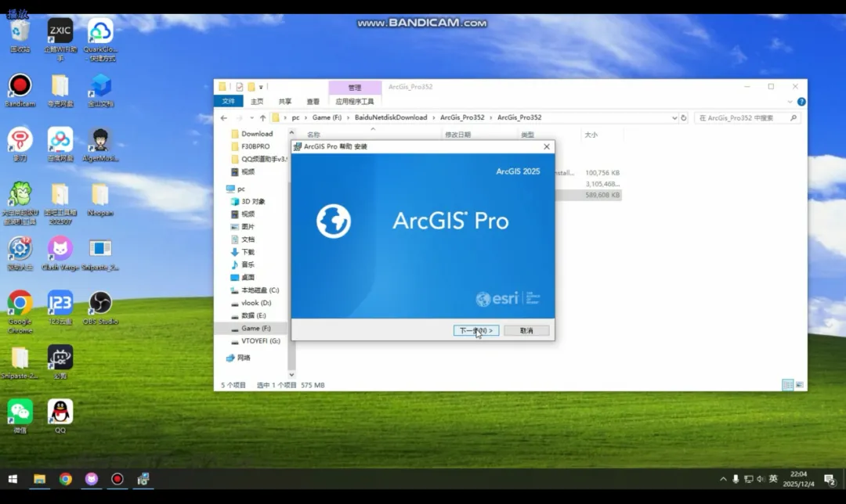
Task: Click Game (F:) in the address breadcrumb
Action: pos(327,117)
